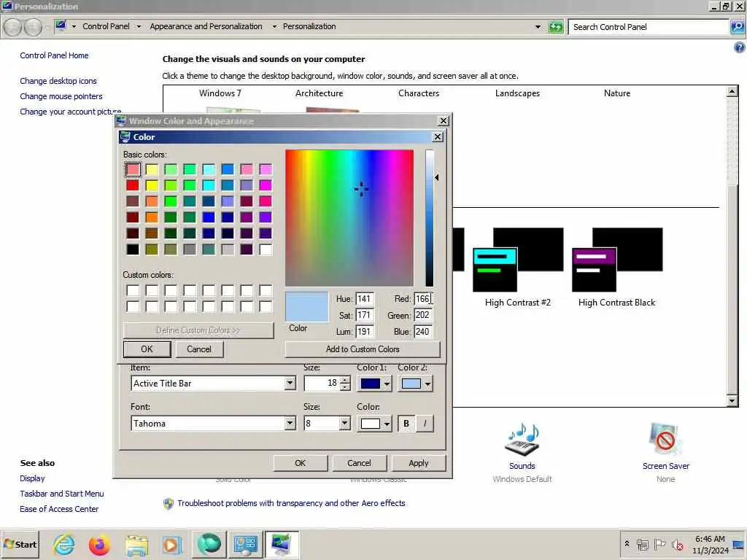Open Troubleshoot transparency problems link
The image size is (747, 560).
pyautogui.click(x=291, y=503)
